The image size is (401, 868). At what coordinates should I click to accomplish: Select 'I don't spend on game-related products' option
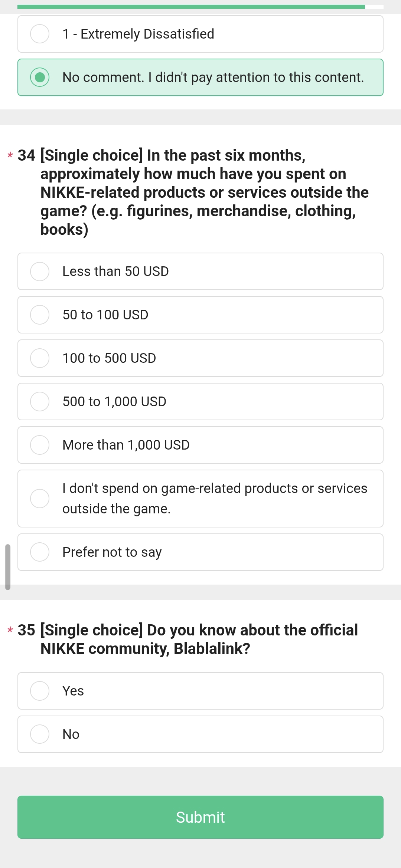[x=40, y=499]
